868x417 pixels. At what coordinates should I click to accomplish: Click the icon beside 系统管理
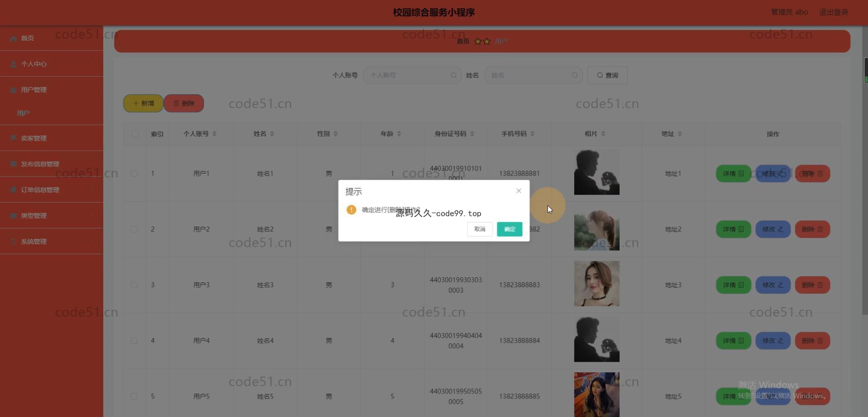(x=13, y=242)
